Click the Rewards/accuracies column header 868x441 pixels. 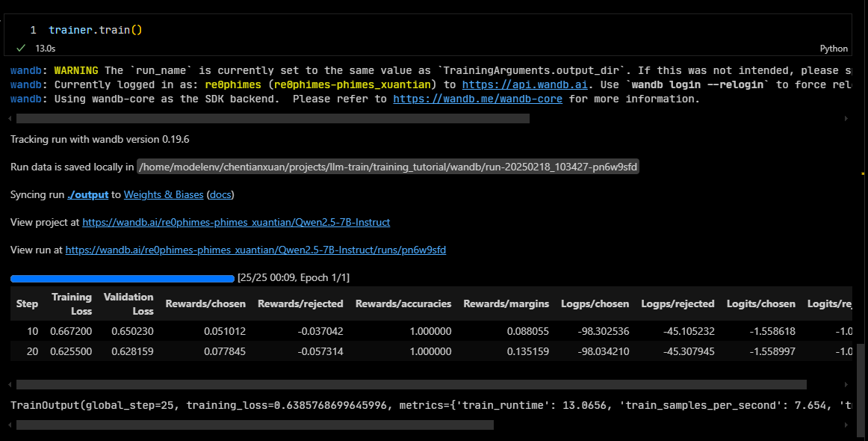tap(403, 303)
